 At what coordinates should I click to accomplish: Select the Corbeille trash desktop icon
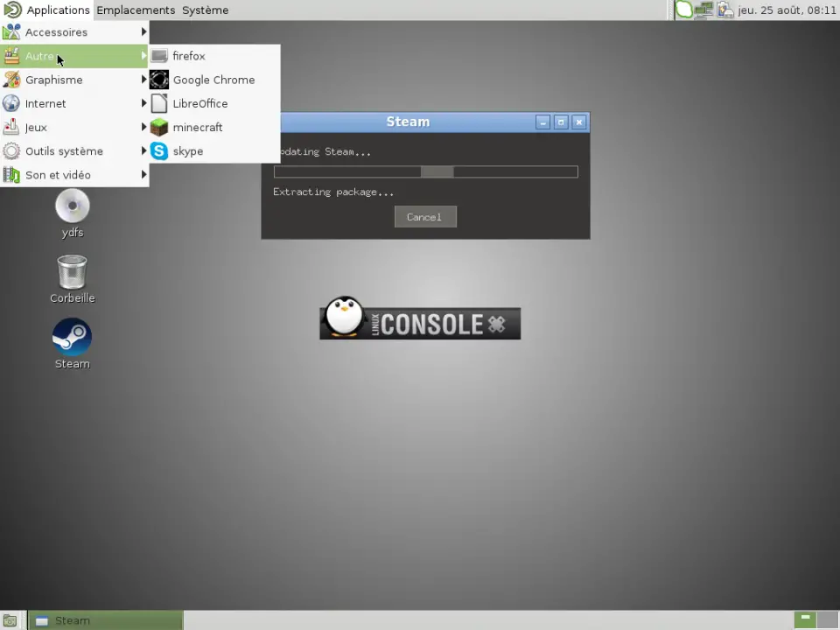[72, 271]
